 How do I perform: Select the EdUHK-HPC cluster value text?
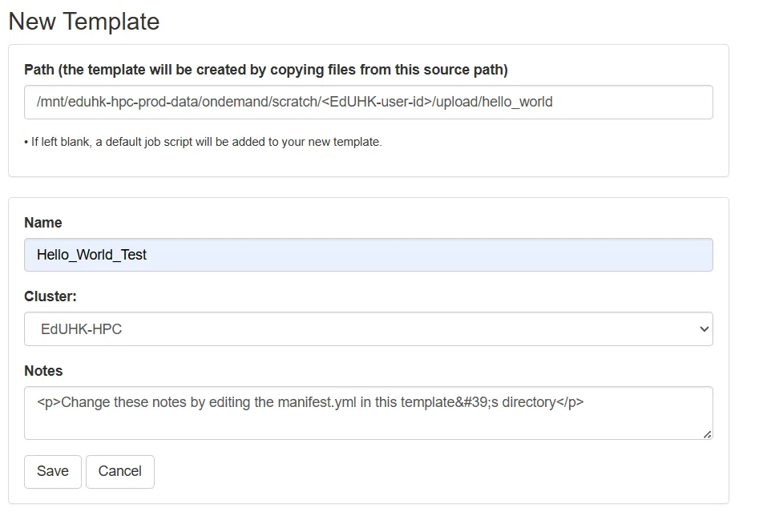(82, 329)
